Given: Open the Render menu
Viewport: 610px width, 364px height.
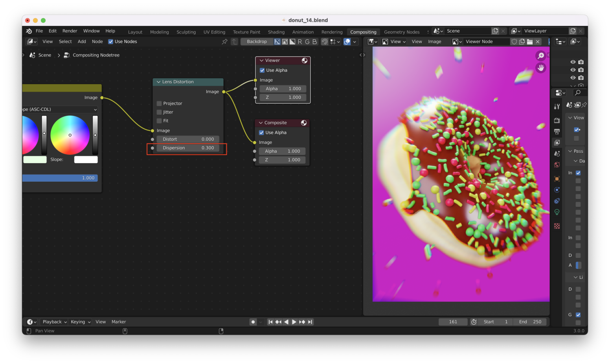Looking at the screenshot, I should (x=70, y=31).
